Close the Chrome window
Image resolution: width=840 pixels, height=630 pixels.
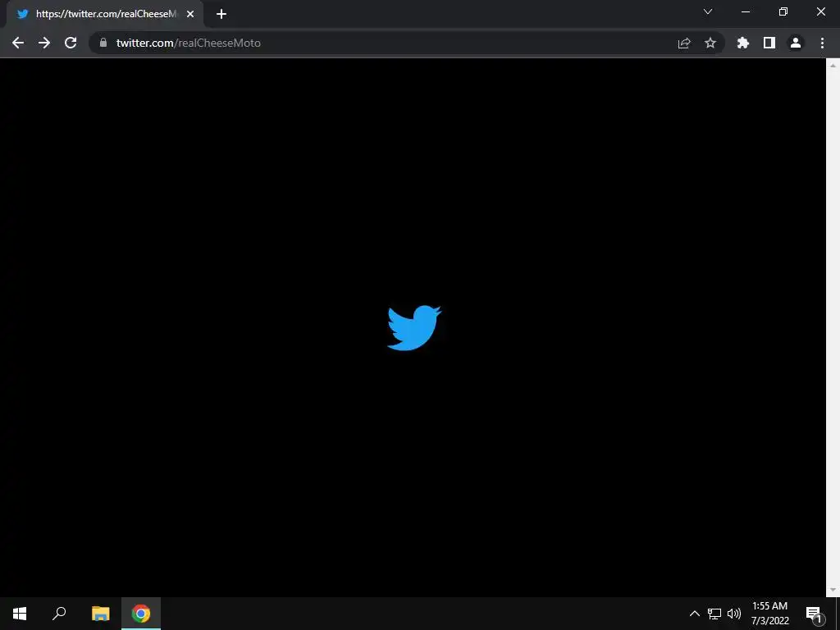tap(820, 11)
